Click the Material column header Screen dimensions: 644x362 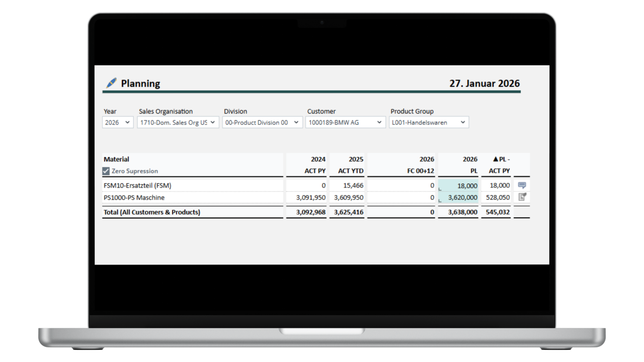pyautogui.click(x=116, y=159)
